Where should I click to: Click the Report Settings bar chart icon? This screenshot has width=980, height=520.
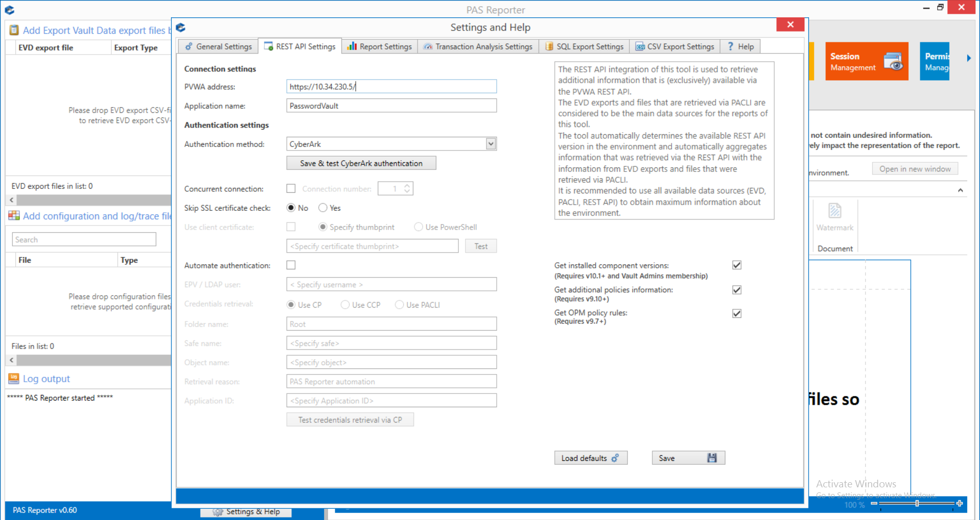click(352, 46)
